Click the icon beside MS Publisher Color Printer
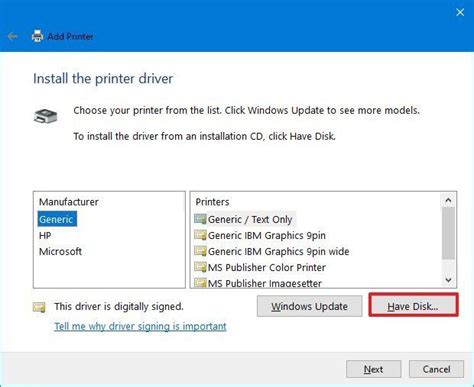Viewport: 474px width, 387px height. point(200,267)
